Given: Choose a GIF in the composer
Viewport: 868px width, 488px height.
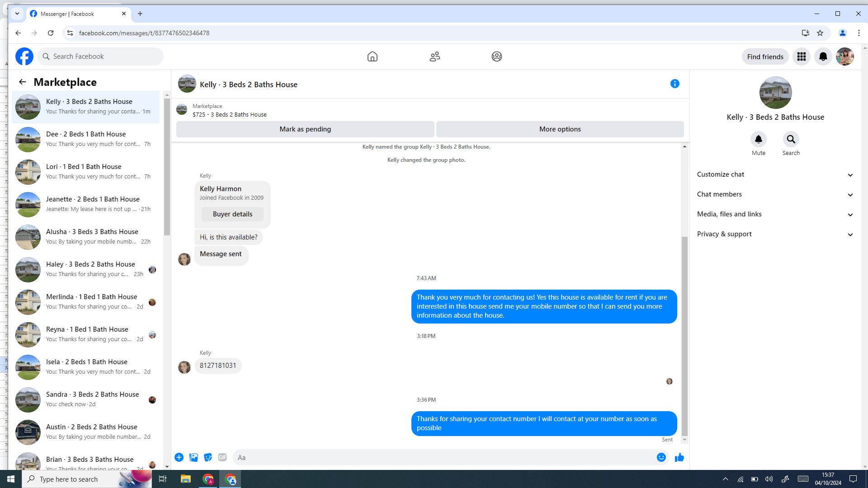Looking at the screenshot, I should point(222,457).
